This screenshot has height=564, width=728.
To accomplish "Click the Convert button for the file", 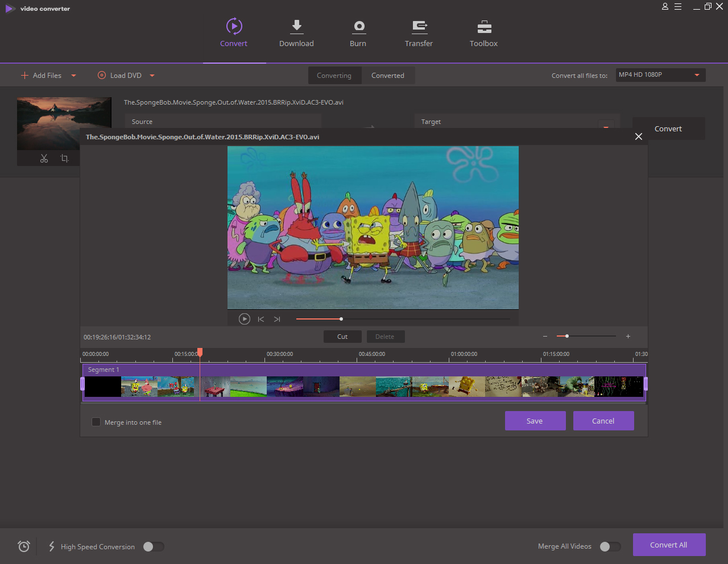I will click(x=668, y=128).
